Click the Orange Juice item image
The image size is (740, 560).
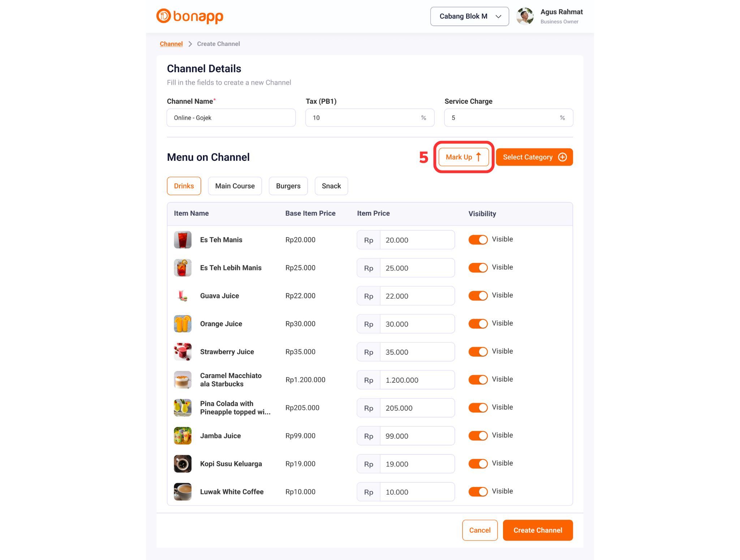182,324
